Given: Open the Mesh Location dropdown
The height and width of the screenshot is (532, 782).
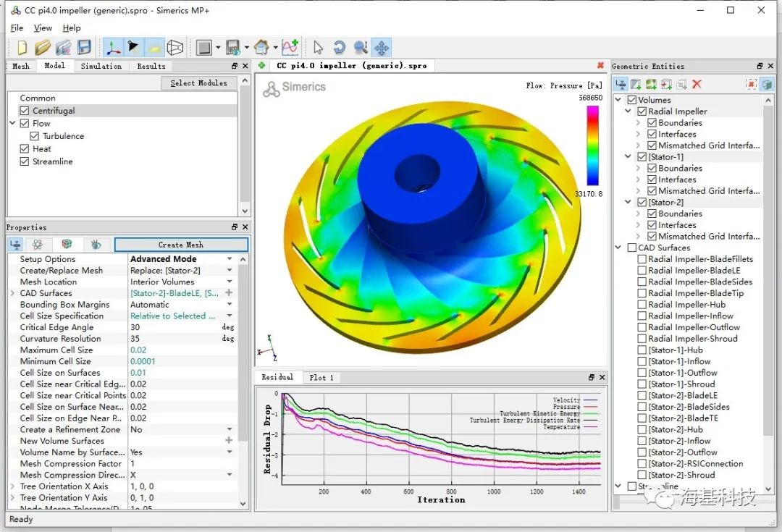Looking at the screenshot, I should tap(230, 282).
